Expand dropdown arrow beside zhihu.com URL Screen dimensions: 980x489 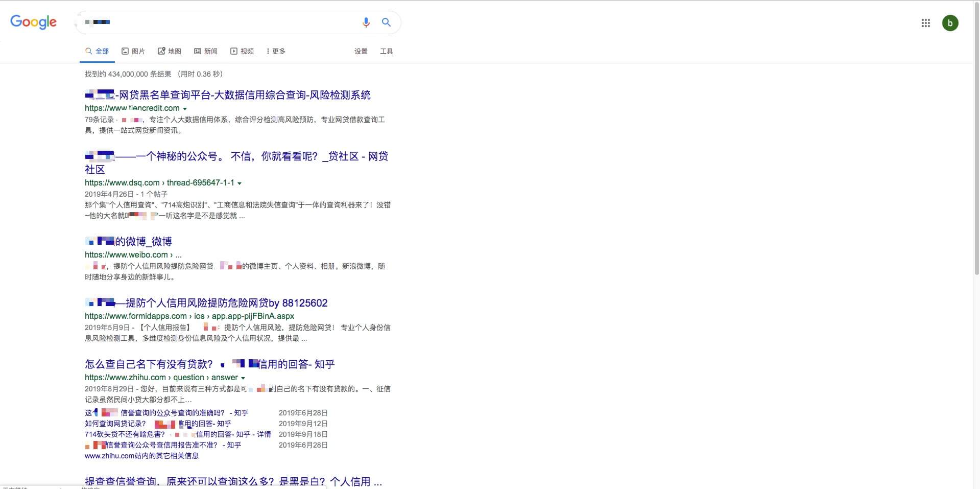coord(243,378)
